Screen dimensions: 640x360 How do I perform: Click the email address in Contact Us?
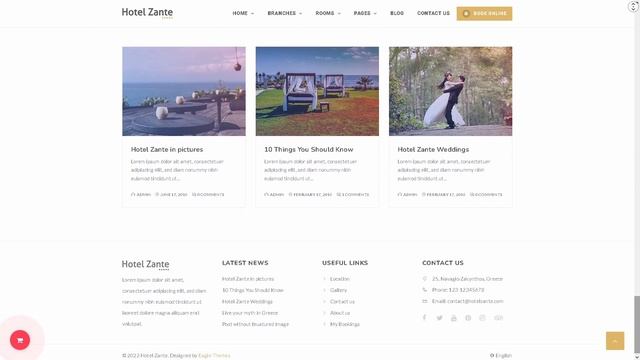[475, 301]
